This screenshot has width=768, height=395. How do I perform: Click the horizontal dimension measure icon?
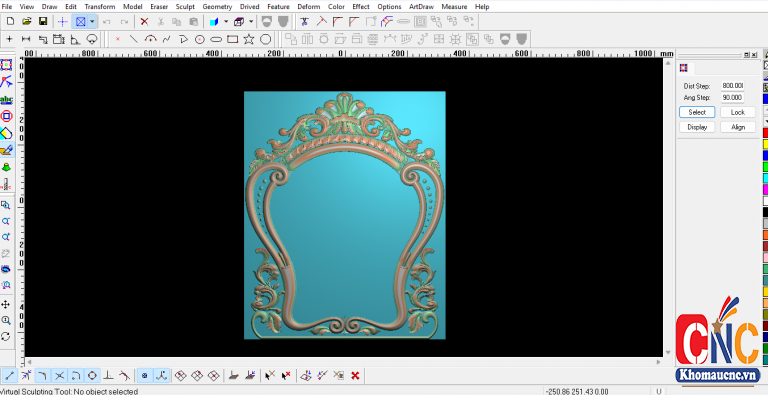pos(26,39)
